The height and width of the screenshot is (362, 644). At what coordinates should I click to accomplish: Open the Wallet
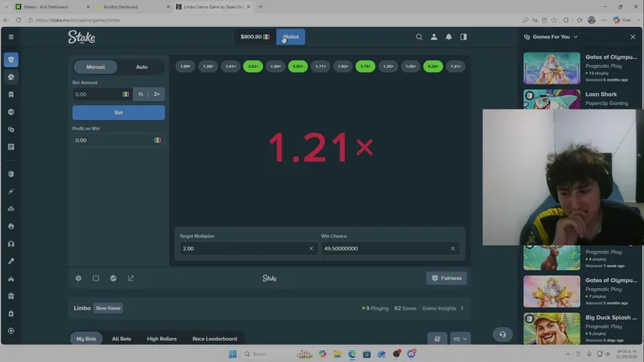(291, 37)
